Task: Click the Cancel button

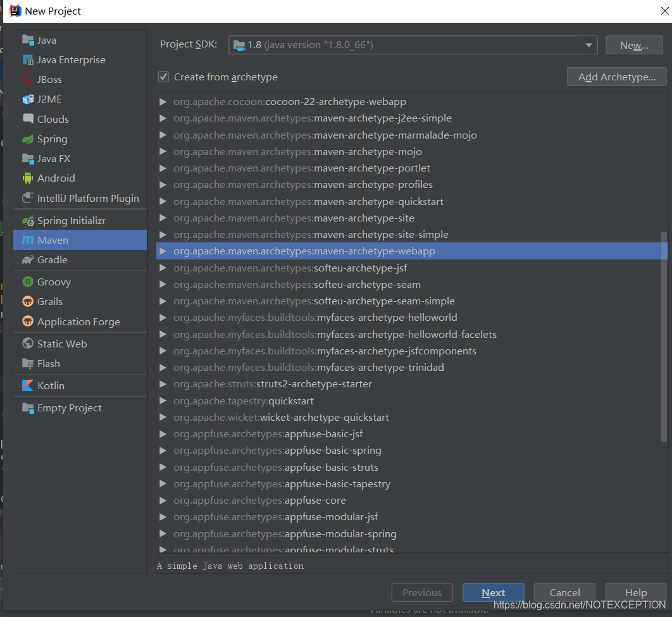Action: 564,592
